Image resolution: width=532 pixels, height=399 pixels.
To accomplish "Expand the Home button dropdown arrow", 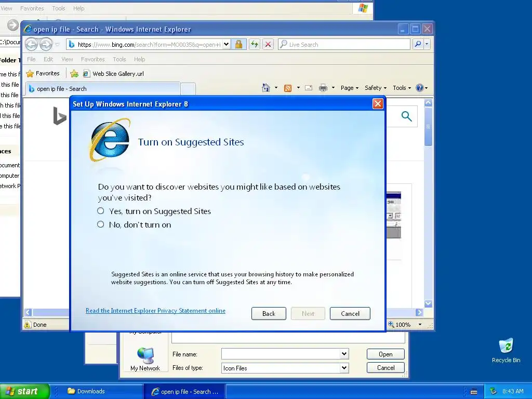I will pos(276,88).
